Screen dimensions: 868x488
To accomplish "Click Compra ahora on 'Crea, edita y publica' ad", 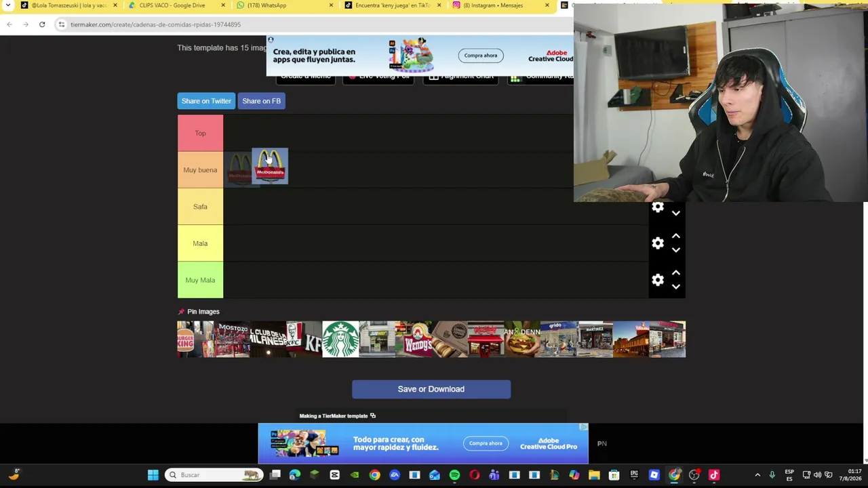I will tap(481, 56).
